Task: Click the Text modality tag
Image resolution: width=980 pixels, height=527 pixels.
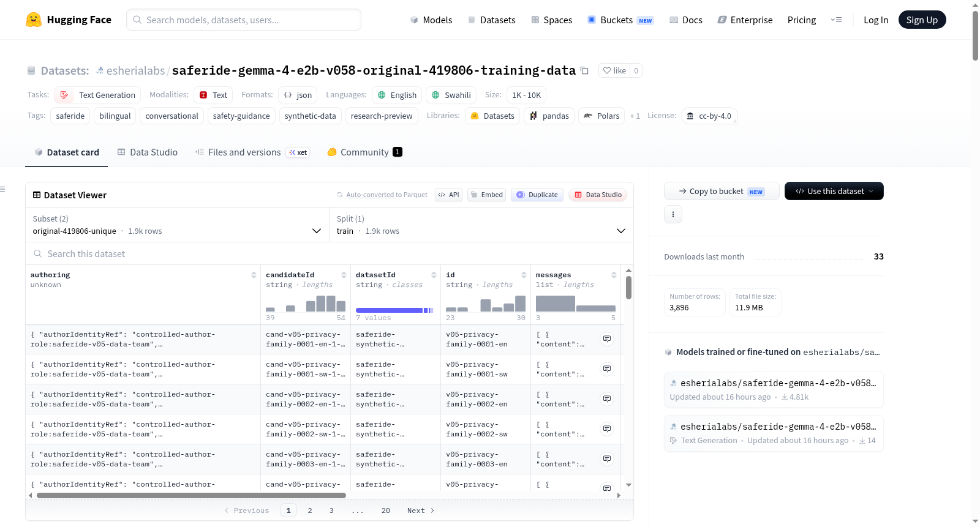Action: click(x=213, y=95)
